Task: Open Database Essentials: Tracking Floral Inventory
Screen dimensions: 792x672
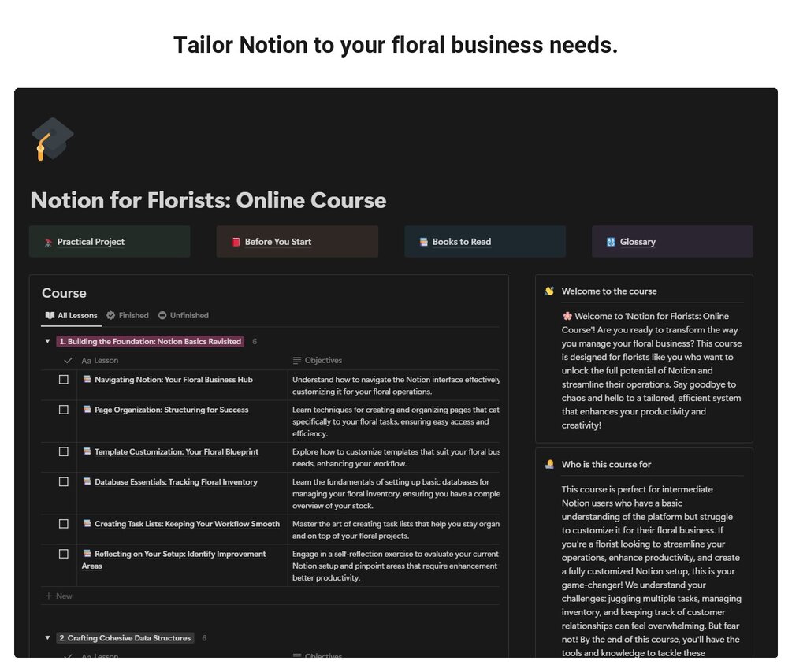Action: pos(176,482)
